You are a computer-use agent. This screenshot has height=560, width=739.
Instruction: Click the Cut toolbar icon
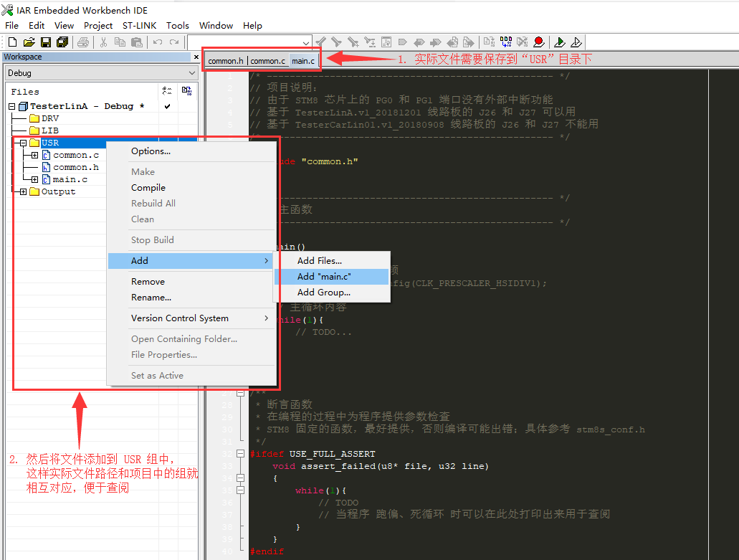102,42
